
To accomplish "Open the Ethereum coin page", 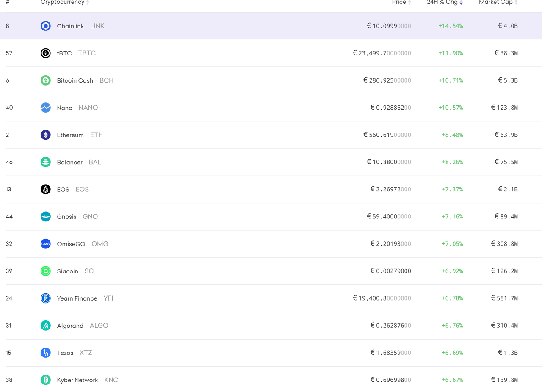I will tap(70, 135).
